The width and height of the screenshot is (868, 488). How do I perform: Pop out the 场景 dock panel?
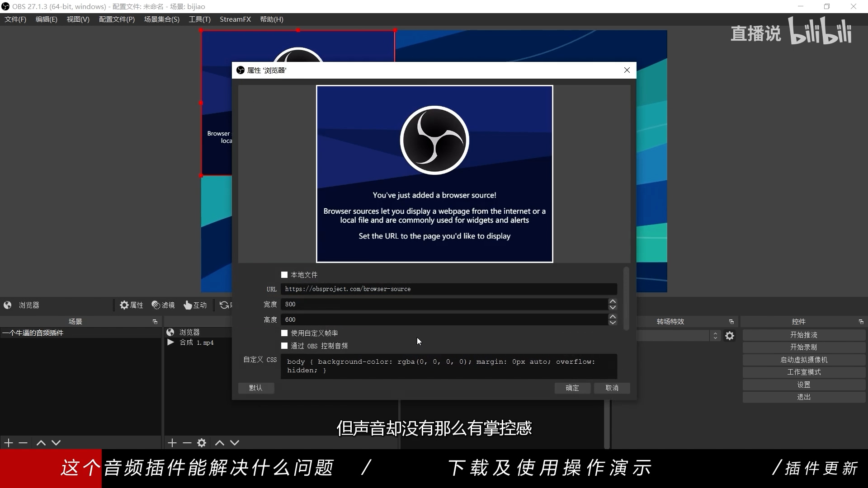pyautogui.click(x=155, y=322)
